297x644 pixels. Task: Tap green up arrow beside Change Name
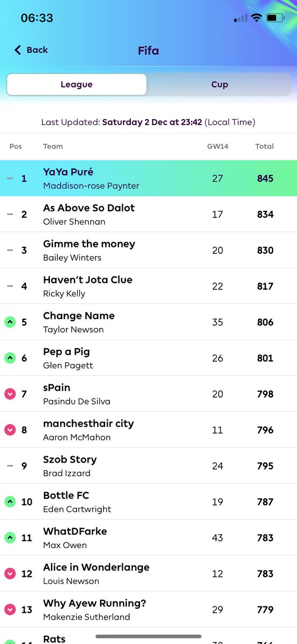10,322
